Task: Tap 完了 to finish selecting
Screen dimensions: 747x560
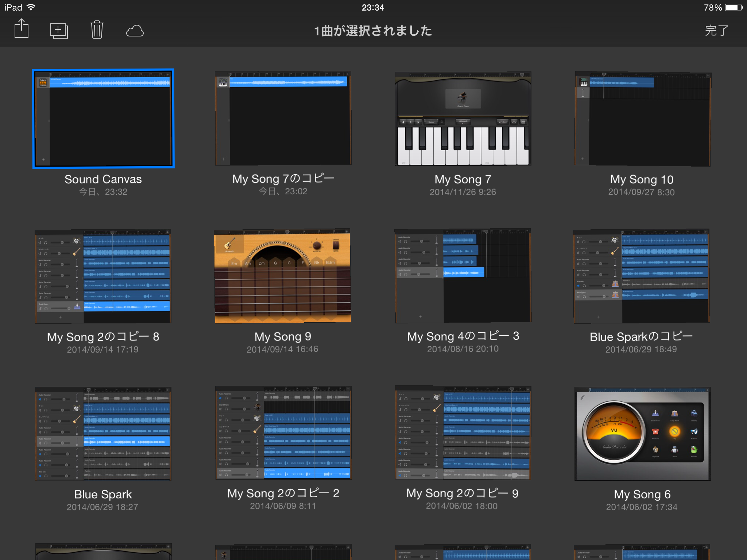Action: pyautogui.click(x=717, y=31)
